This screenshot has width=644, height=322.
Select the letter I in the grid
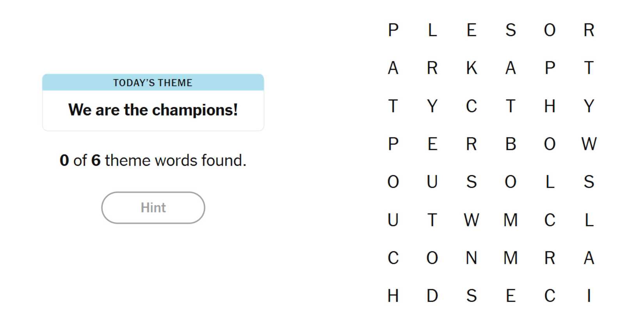589,296
